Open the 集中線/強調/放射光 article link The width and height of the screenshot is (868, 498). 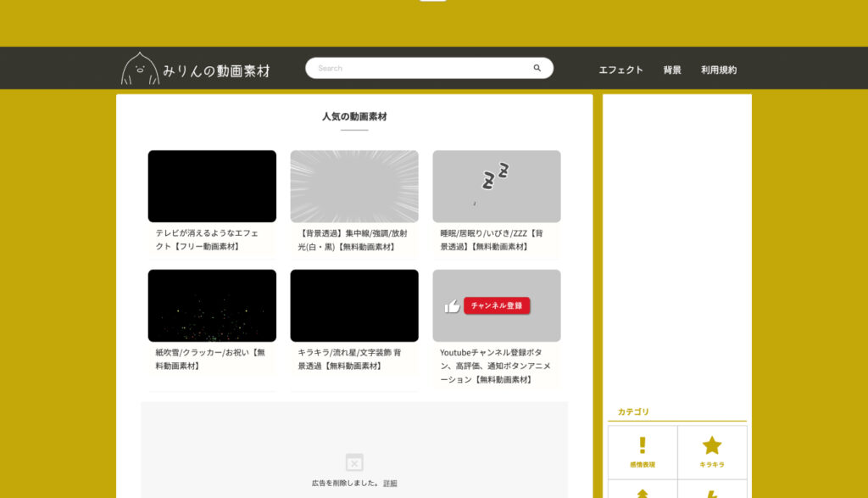353,239
